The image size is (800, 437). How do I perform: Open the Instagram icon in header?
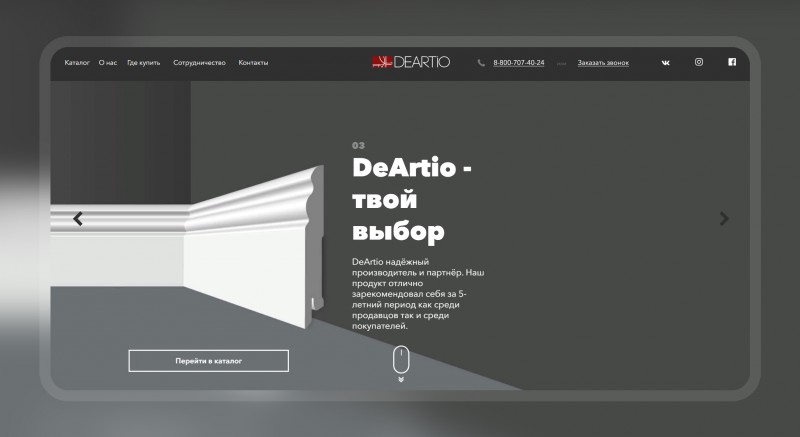point(698,62)
